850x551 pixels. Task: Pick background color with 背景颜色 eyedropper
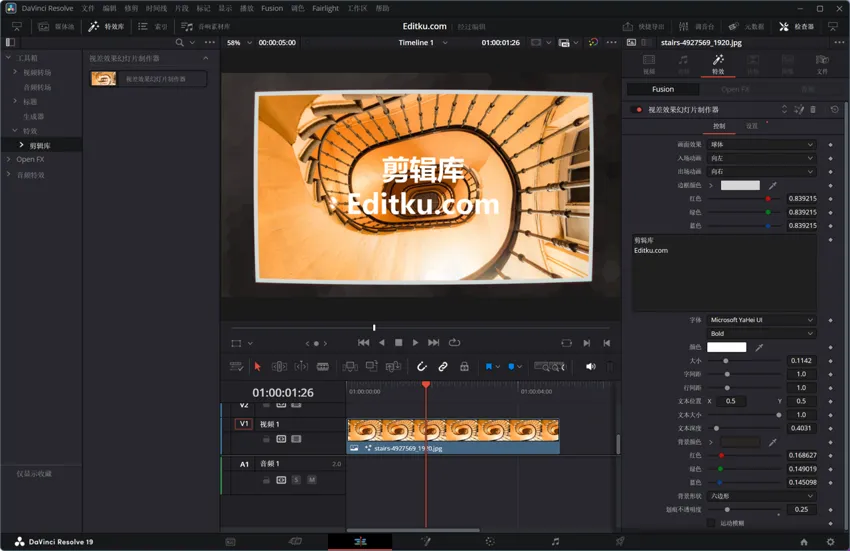773,442
